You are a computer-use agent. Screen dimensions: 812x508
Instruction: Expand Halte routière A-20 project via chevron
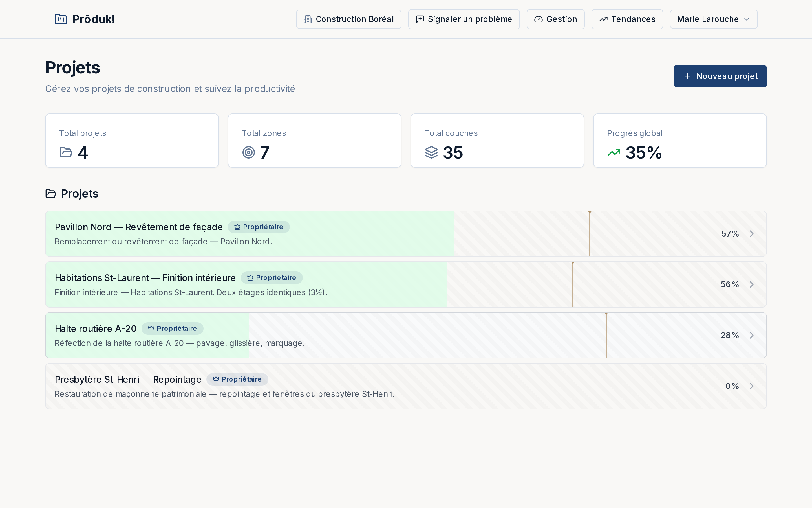[752, 335]
